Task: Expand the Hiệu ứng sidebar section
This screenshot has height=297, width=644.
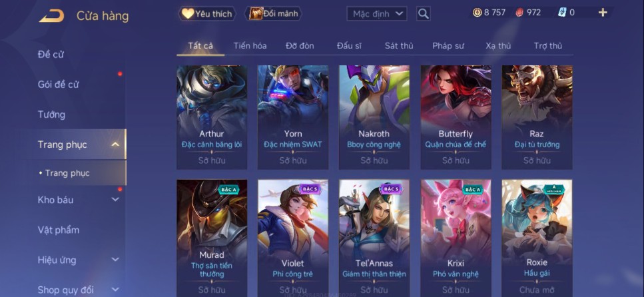Action: pos(115,260)
